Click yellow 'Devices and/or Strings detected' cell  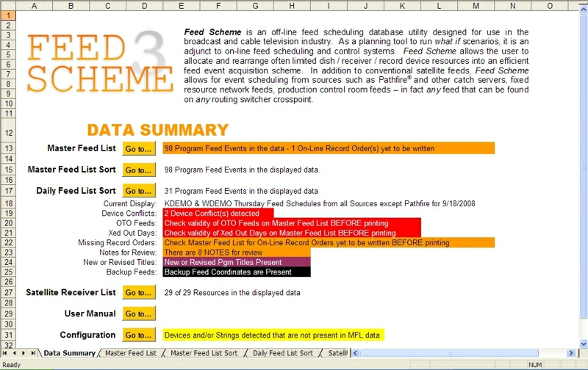pos(273,335)
